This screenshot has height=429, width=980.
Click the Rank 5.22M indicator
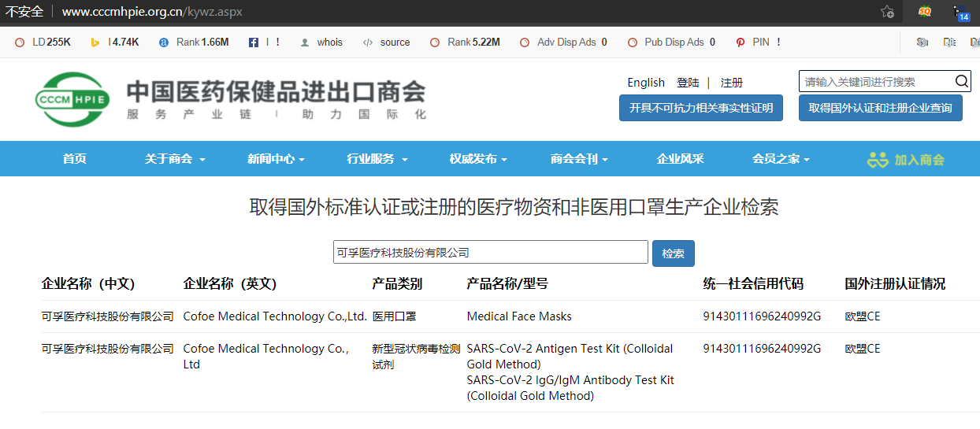tap(465, 43)
